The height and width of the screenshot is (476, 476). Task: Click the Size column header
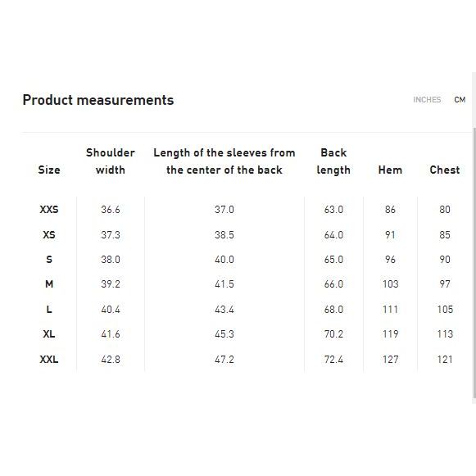(49, 170)
